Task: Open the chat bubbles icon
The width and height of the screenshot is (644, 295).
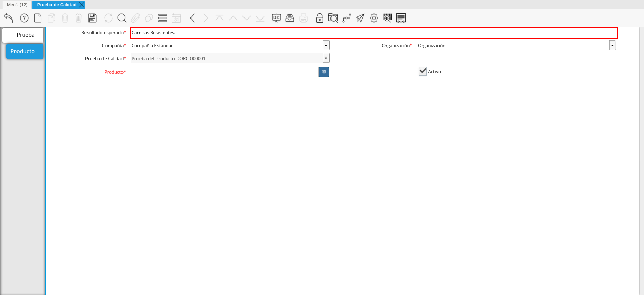Action: click(x=149, y=18)
